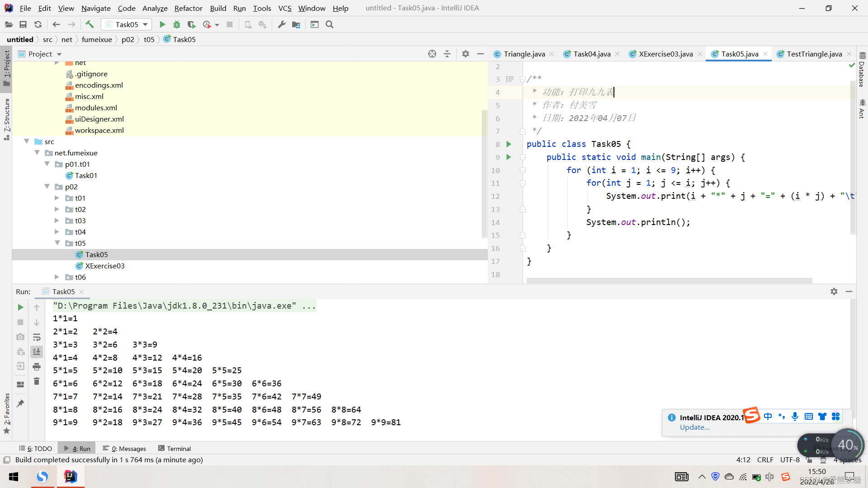The height and width of the screenshot is (488, 868).
Task: Click the Update... link in notification
Action: click(694, 427)
